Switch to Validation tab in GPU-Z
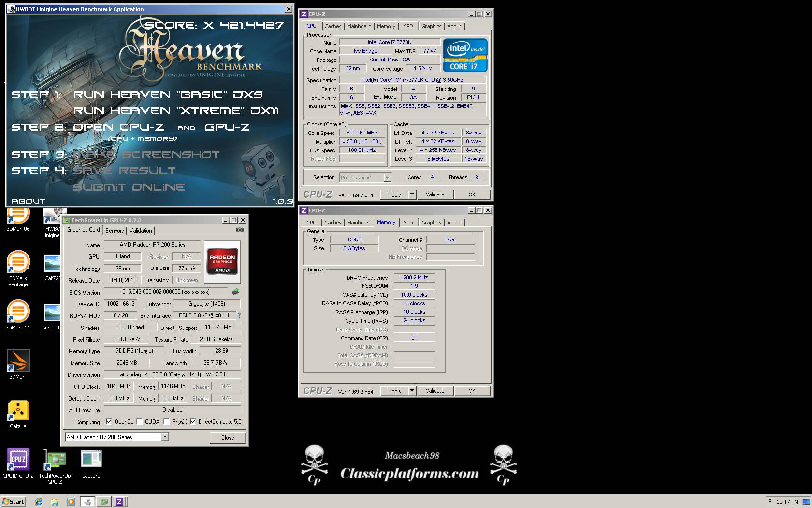 [141, 231]
